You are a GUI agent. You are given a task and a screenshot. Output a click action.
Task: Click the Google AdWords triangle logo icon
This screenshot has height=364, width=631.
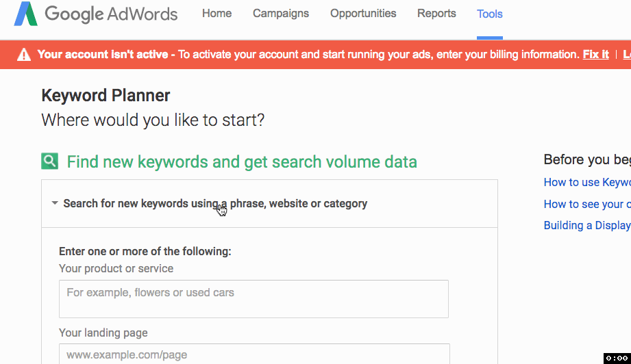25,14
